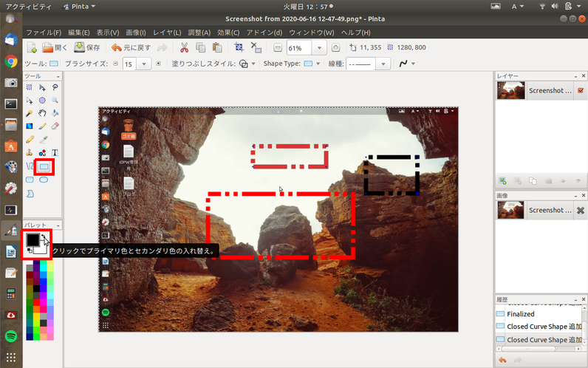Open the line style dash dropdown
Viewport: 588px width, 368px height.
(x=383, y=64)
